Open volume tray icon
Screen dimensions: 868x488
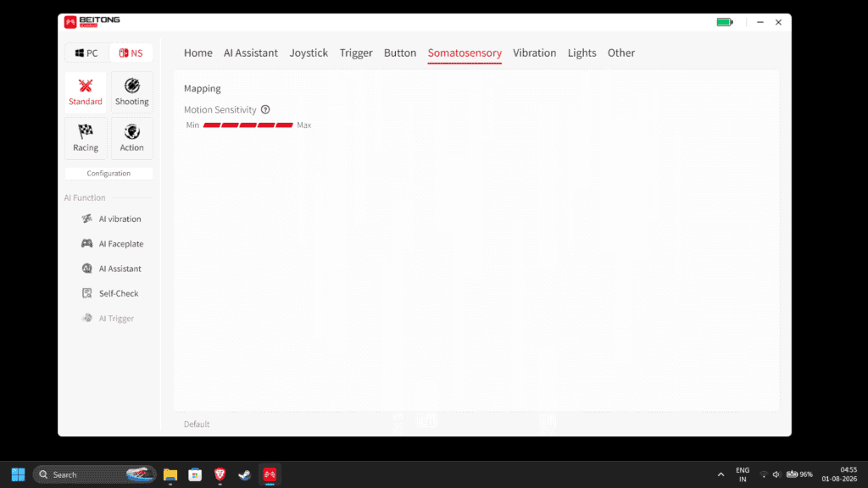776,474
